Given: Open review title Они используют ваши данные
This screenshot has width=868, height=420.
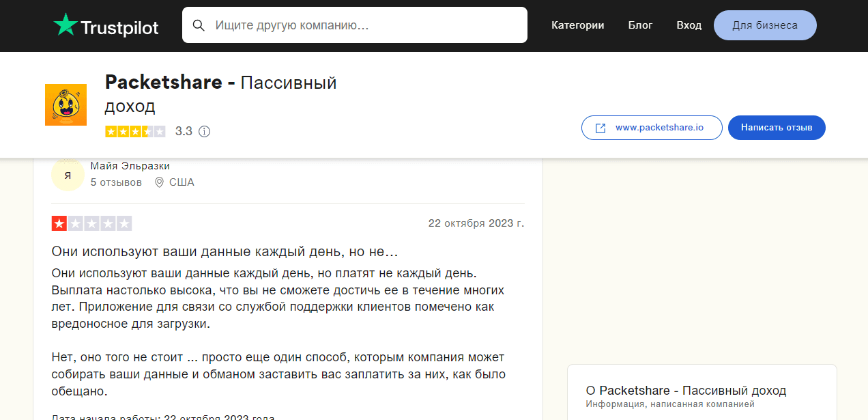Looking at the screenshot, I should tap(225, 251).
